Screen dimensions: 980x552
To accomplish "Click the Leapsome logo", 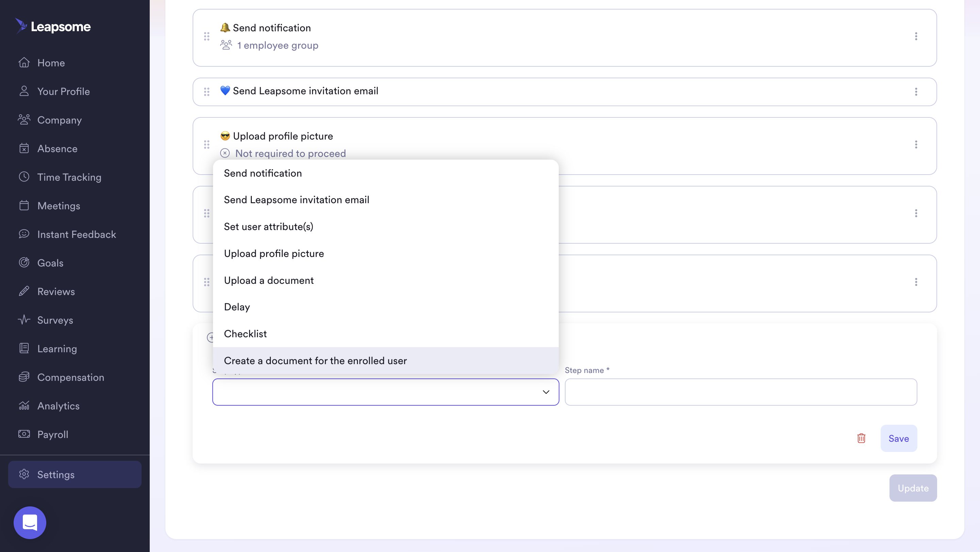I will click(53, 26).
